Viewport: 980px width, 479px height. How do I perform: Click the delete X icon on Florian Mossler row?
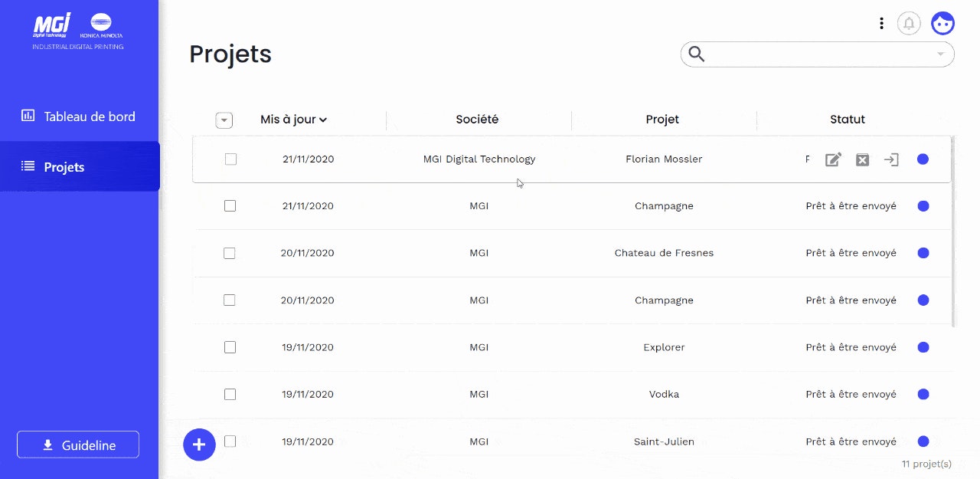862,159
